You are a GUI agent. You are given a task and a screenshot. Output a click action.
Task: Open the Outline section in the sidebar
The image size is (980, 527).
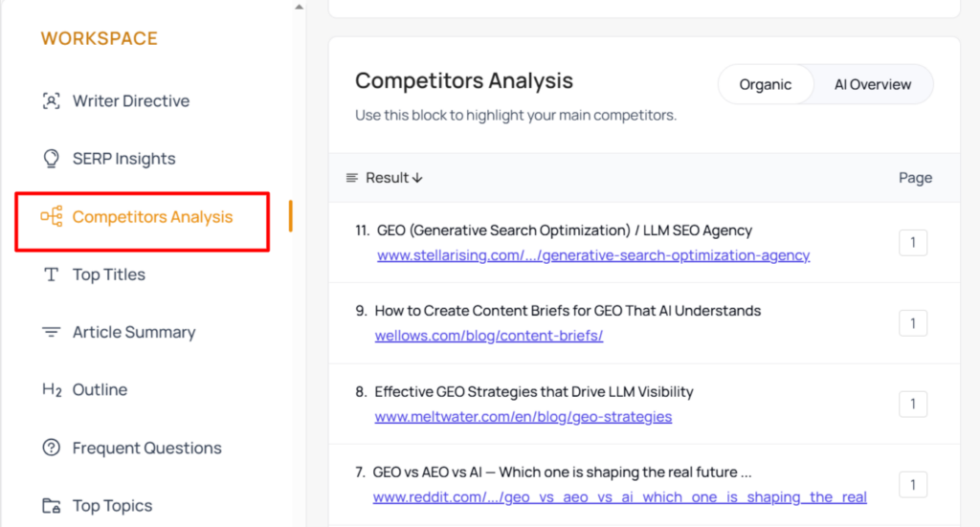100,390
